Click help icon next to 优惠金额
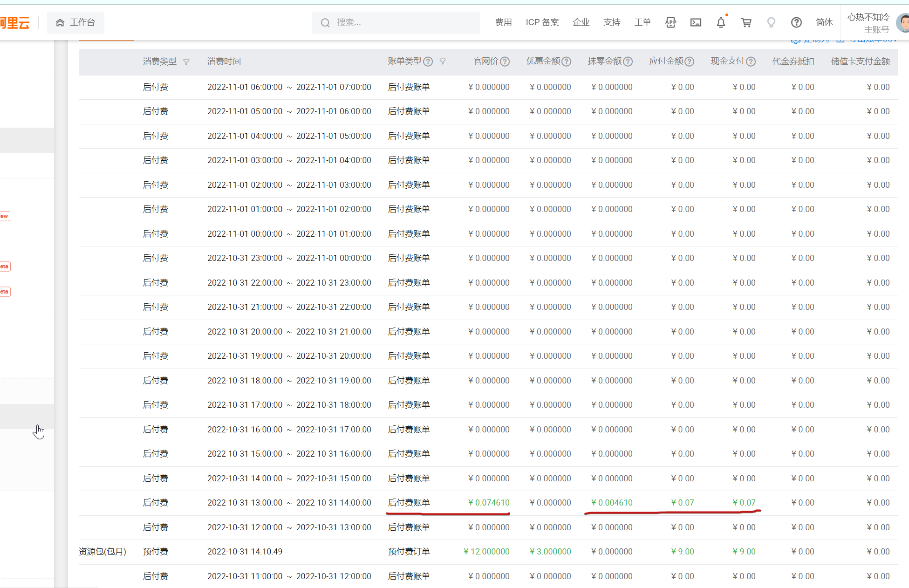 567,62
